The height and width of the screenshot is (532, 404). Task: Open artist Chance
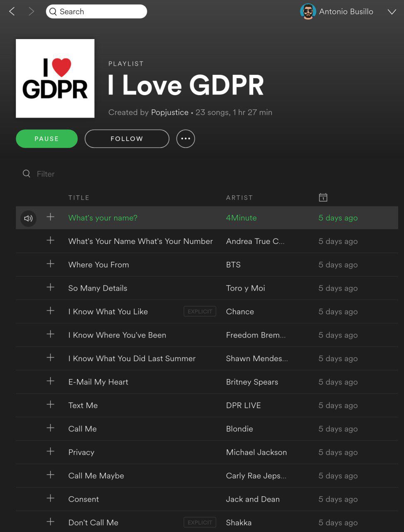tap(240, 312)
